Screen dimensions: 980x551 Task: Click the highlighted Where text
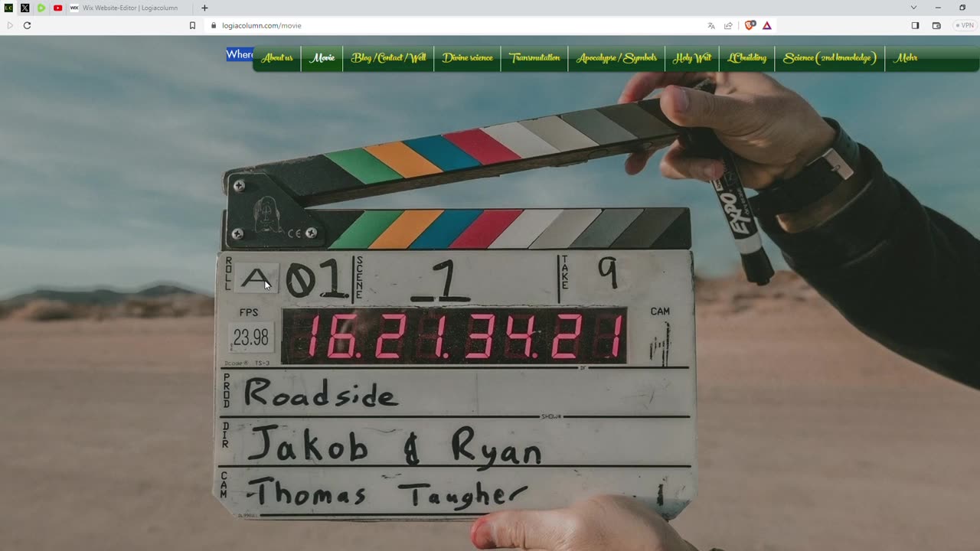(x=240, y=54)
